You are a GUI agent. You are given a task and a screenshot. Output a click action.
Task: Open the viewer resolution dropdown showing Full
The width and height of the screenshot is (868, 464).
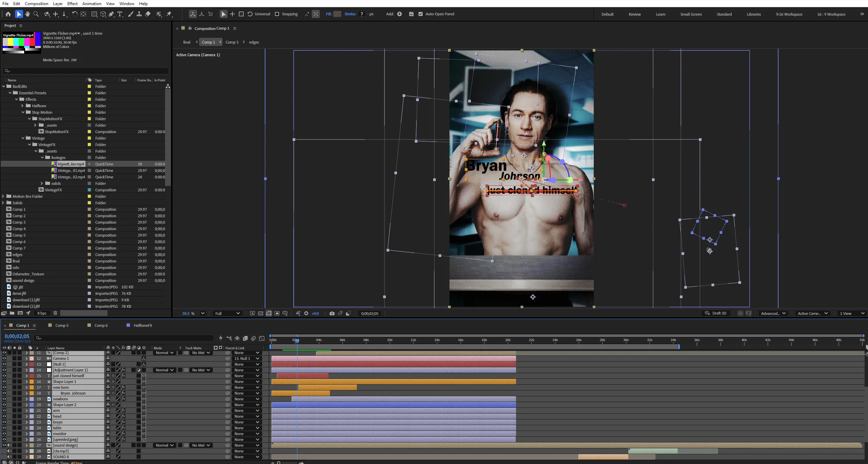[x=228, y=314]
